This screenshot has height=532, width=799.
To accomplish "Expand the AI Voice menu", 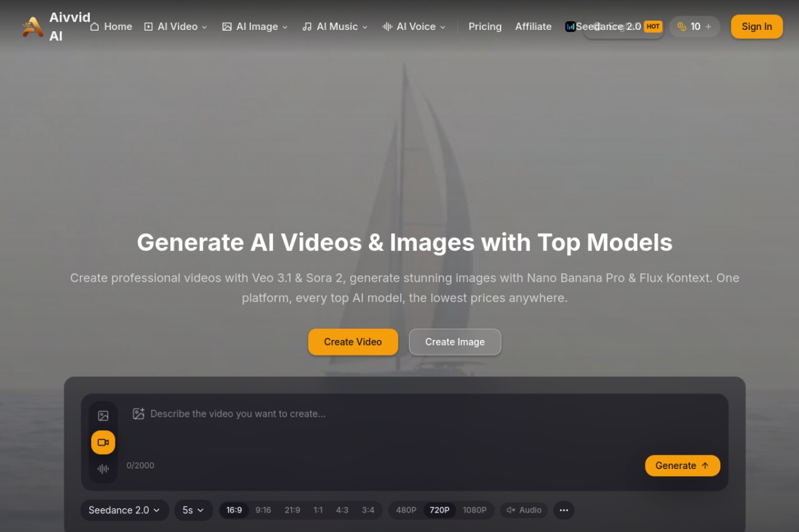I will (x=414, y=27).
